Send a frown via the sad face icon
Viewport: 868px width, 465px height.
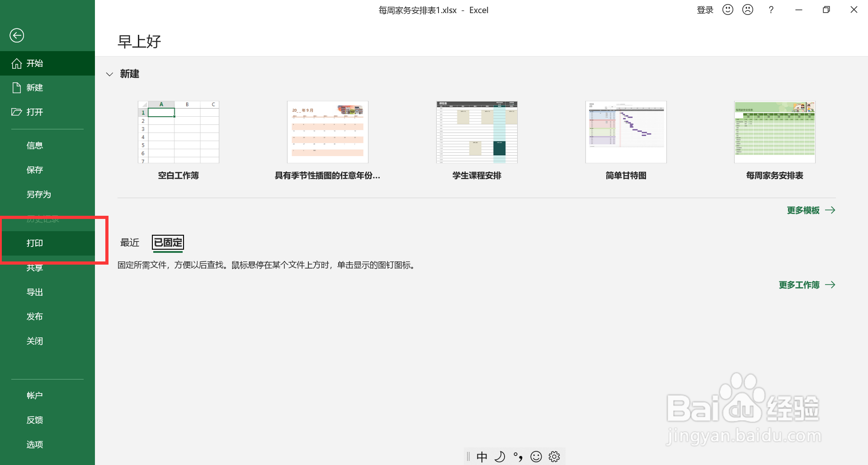[748, 9]
